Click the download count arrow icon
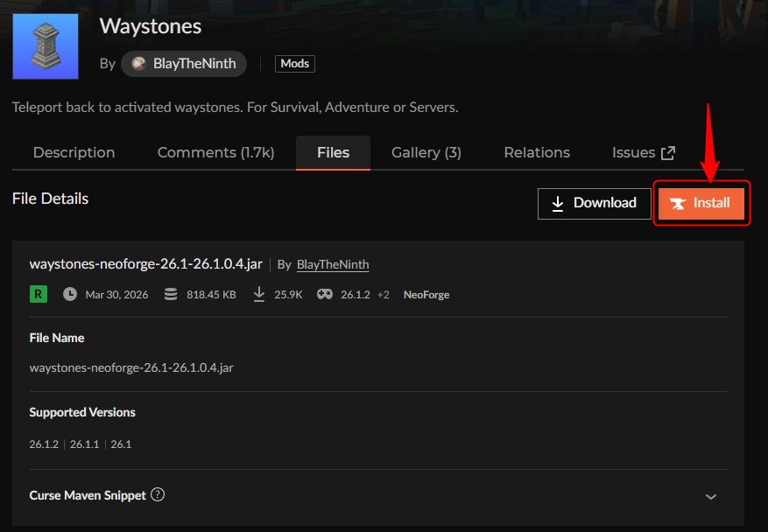 click(x=259, y=294)
